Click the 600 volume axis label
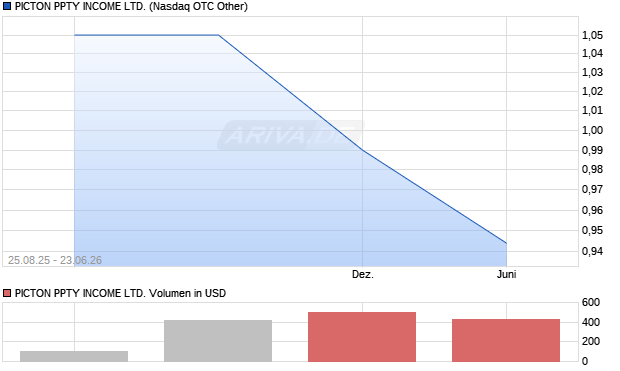 (591, 303)
